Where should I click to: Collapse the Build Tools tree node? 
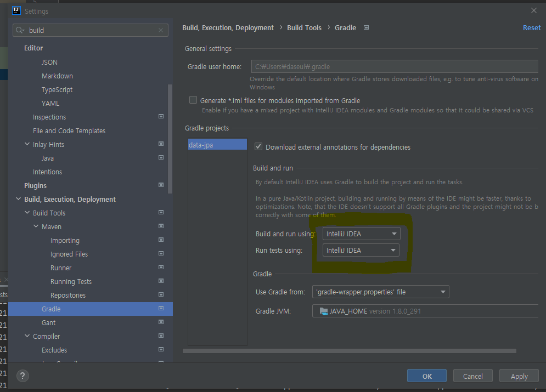27,213
